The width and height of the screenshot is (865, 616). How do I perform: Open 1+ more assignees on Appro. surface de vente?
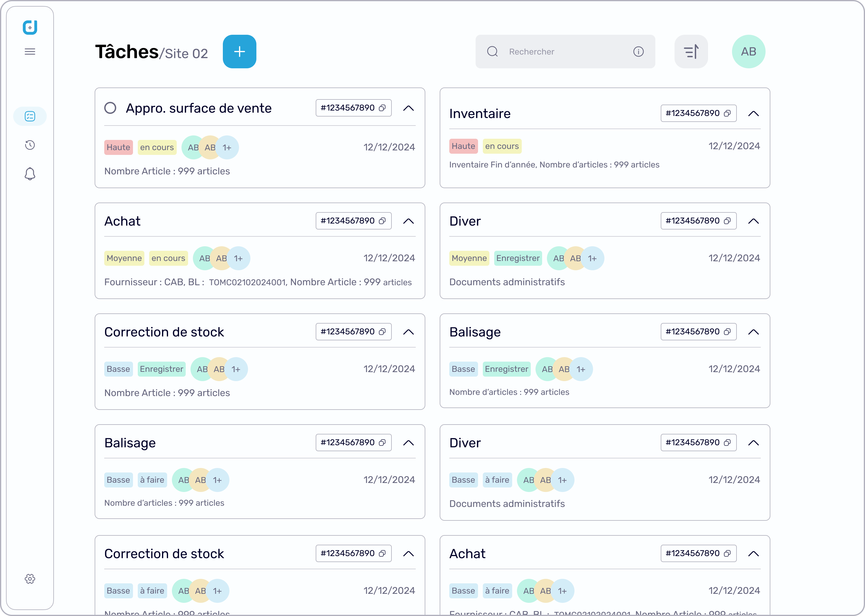coord(227,147)
